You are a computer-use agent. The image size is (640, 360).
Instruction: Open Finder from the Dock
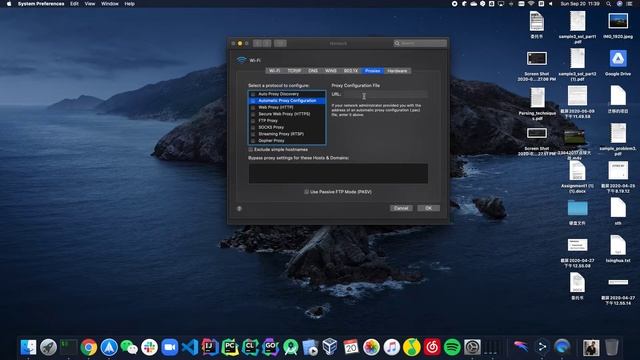click(x=28, y=347)
